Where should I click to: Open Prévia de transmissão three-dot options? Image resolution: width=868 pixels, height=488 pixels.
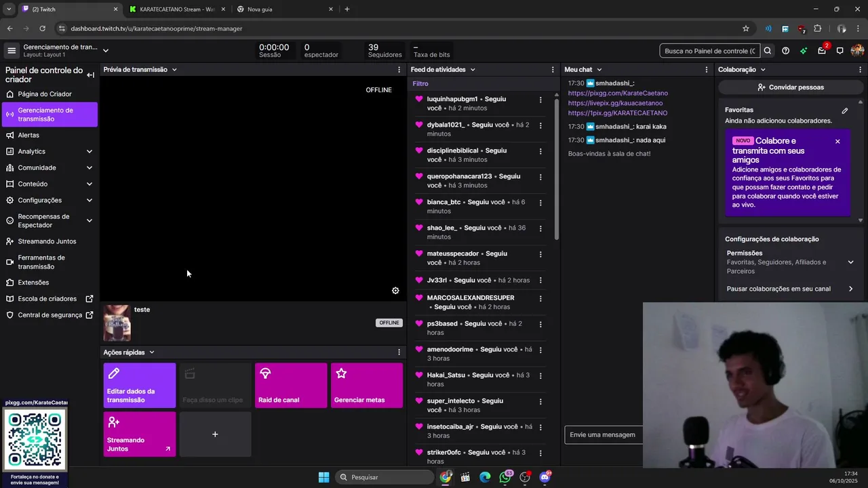click(x=399, y=70)
